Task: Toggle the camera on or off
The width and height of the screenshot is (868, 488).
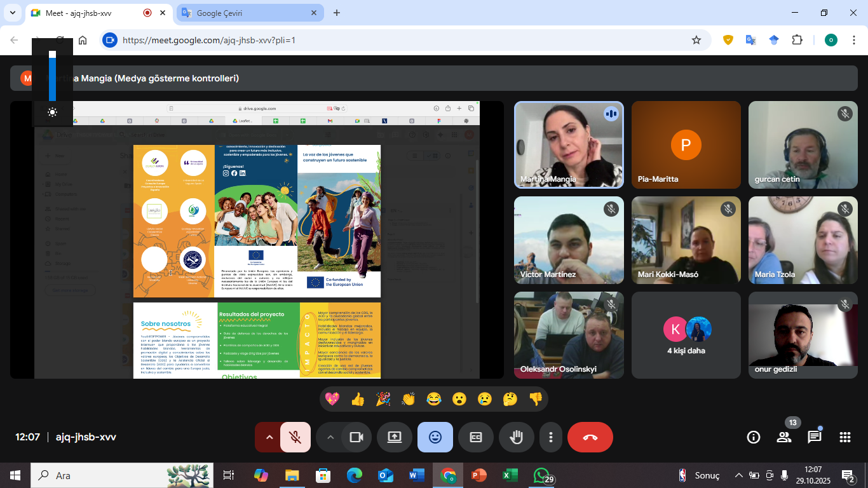Action: [356, 437]
